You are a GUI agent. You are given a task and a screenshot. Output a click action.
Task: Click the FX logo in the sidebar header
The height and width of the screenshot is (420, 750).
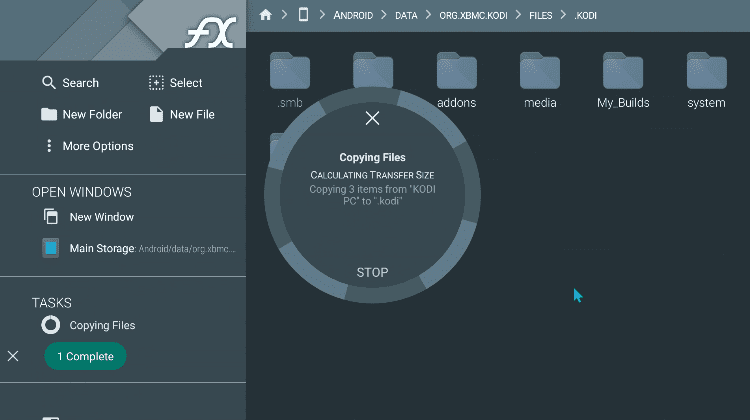pos(211,33)
